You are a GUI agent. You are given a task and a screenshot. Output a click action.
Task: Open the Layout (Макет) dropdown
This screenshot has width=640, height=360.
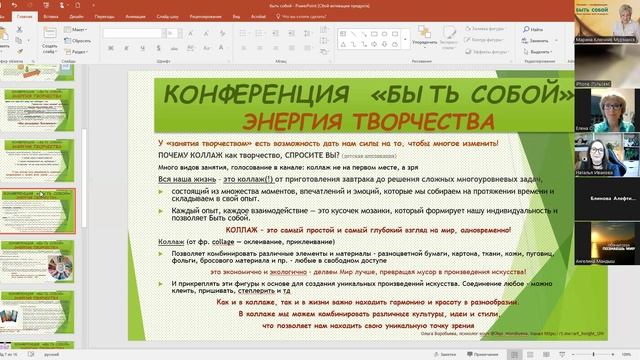click(76, 30)
